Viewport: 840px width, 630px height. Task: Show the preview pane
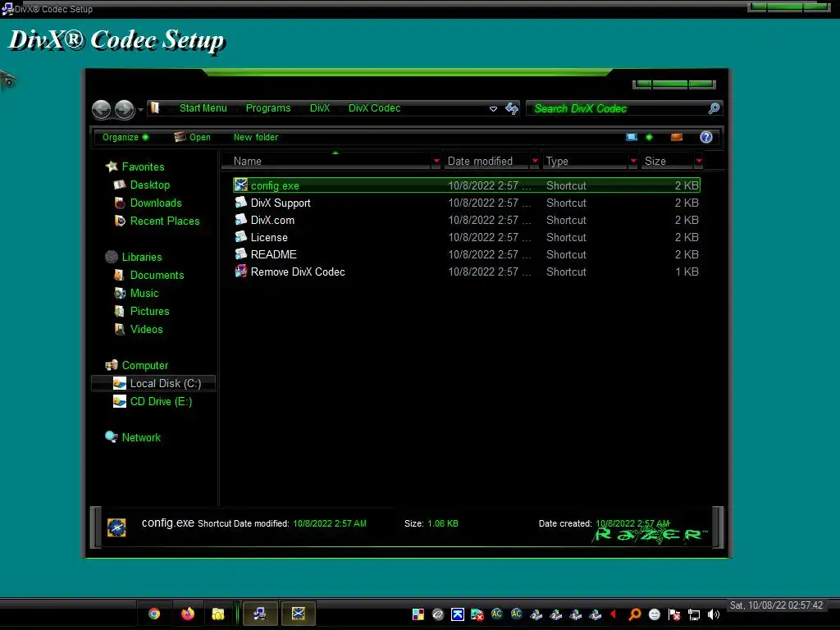[x=677, y=137]
